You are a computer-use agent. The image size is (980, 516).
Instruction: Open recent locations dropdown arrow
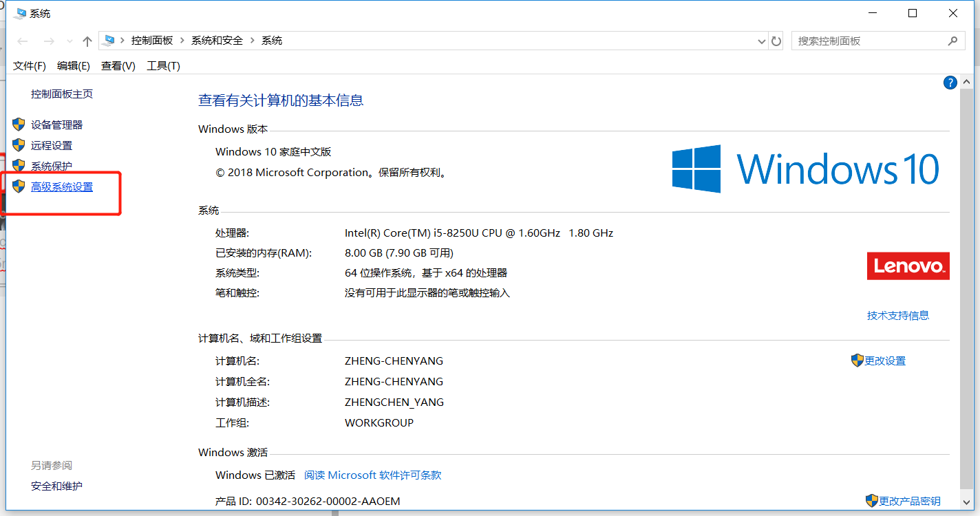coord(70,42)
